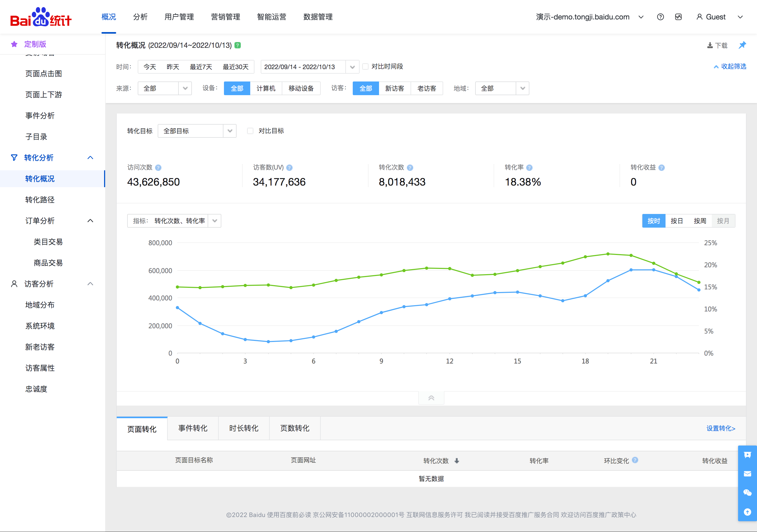
Task: Select 老访客 visitor filter
Action: coord(427,88)
